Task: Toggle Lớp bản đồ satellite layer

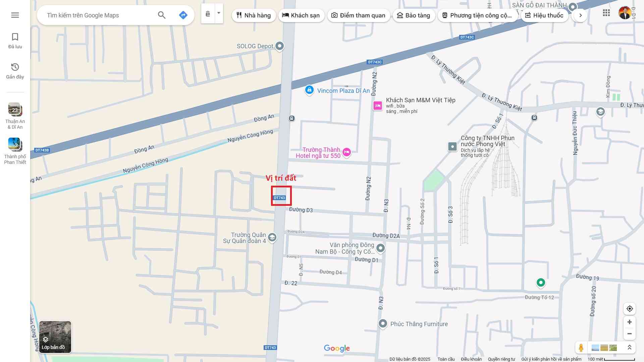Action: pos(55,337)
